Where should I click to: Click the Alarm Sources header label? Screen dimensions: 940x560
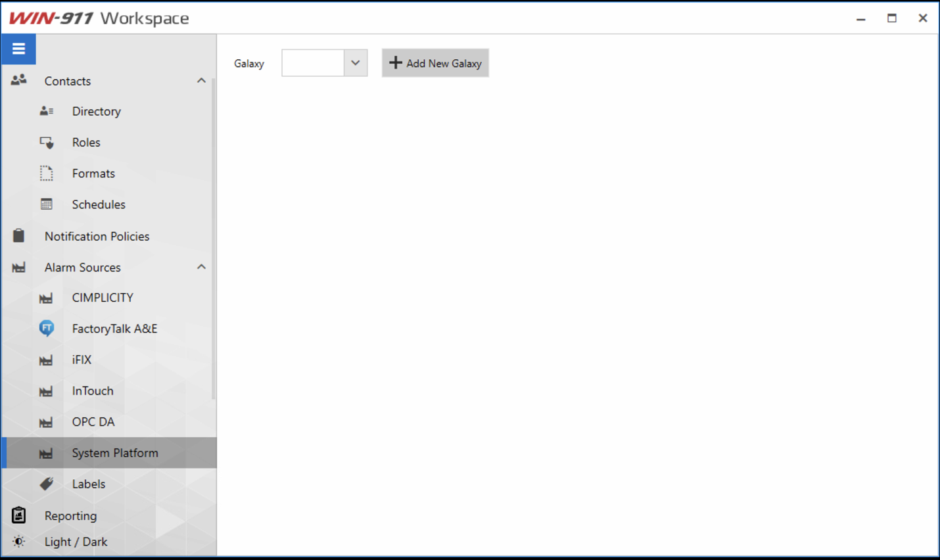(83, 268)
